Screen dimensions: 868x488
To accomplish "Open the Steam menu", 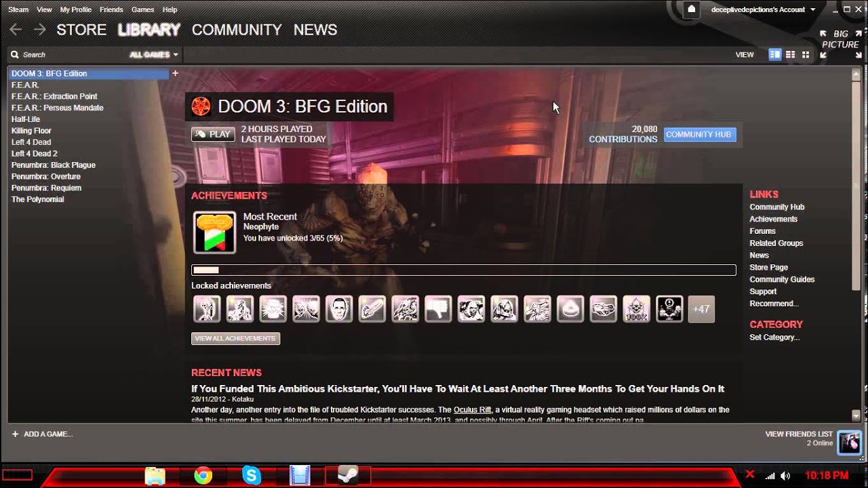I will point(18,9).
